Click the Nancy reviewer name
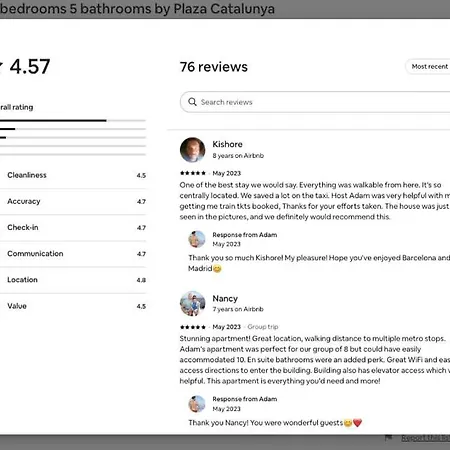The width and height of the screenshot is (450, 450). (x=225, y=298)
